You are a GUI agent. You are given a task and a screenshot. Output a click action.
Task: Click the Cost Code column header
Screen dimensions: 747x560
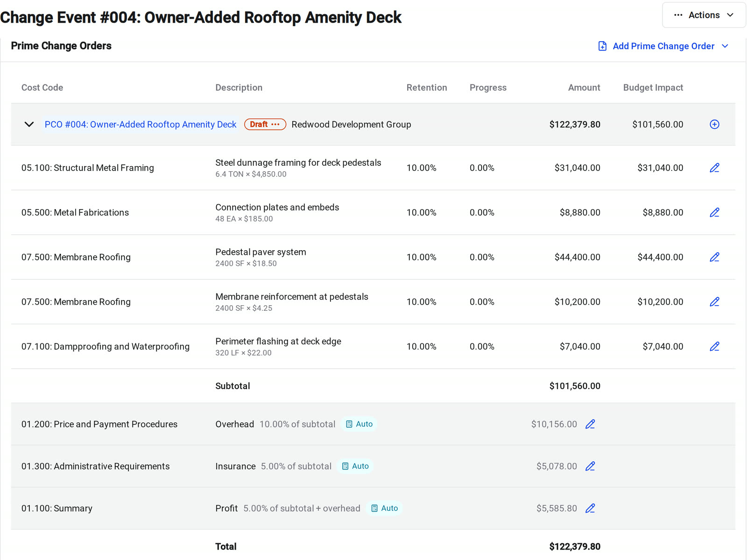(x=42, y=88)
